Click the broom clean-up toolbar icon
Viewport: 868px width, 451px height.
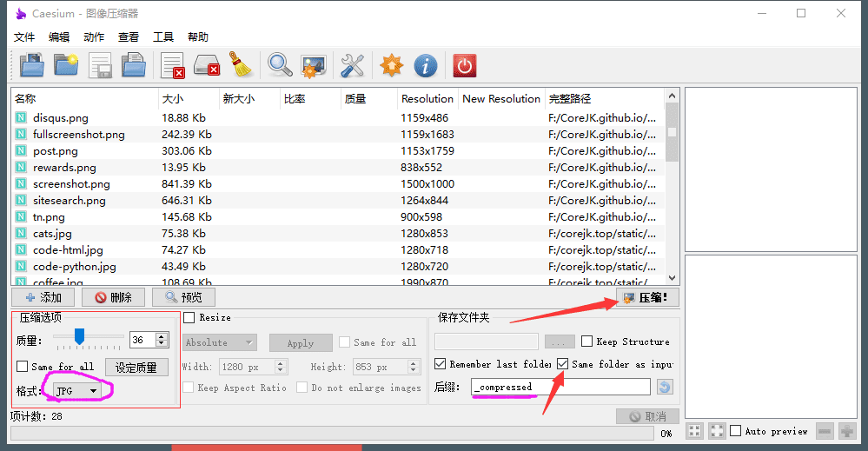[241, 65]
